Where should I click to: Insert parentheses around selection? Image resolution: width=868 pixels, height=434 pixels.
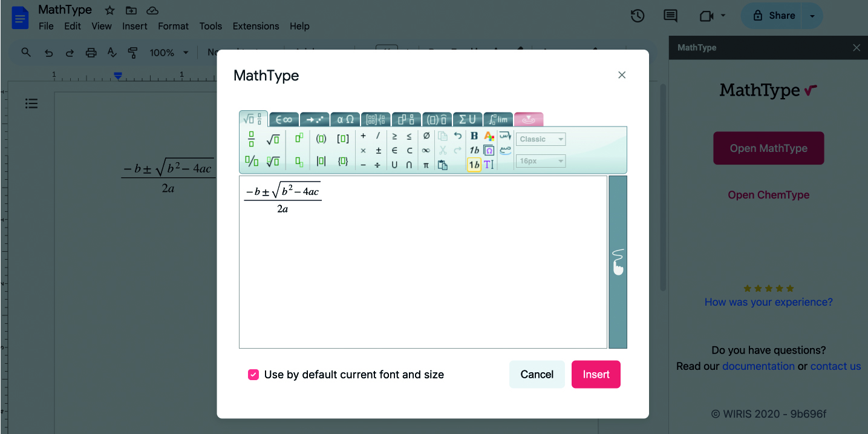(321, 139)
